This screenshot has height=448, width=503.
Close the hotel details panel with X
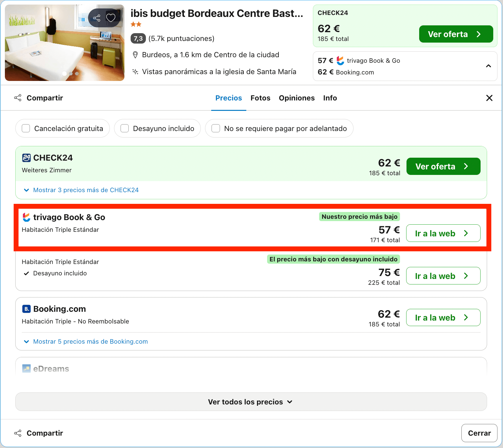click(489, 98)
